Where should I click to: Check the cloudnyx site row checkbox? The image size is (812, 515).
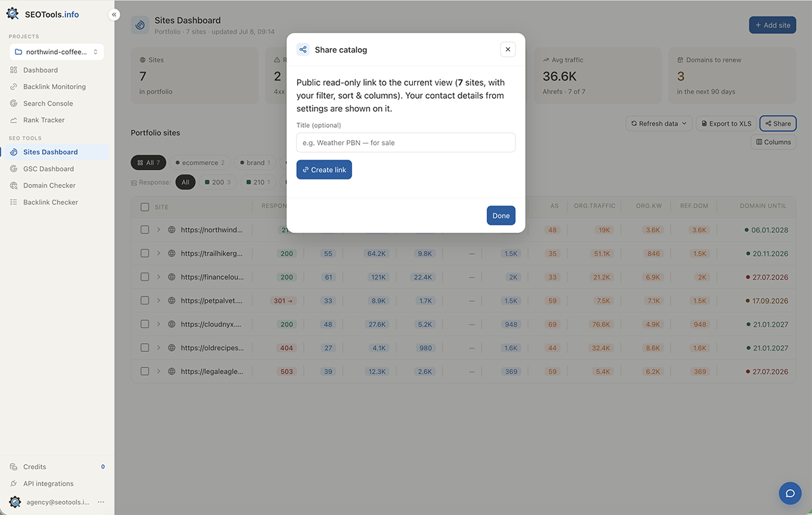[x=145, y=324]
